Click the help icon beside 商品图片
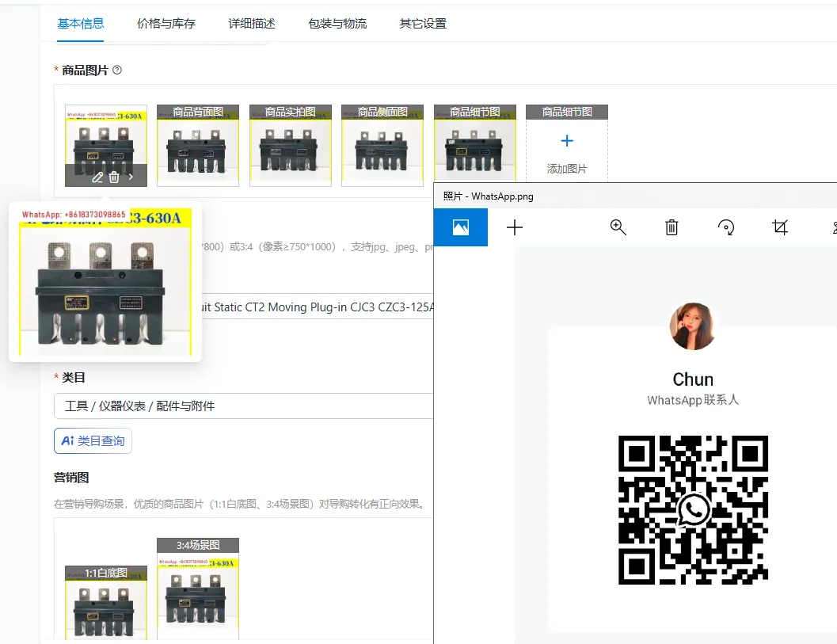Viewport: 837px width, 644px height. (x=117, y=70)
